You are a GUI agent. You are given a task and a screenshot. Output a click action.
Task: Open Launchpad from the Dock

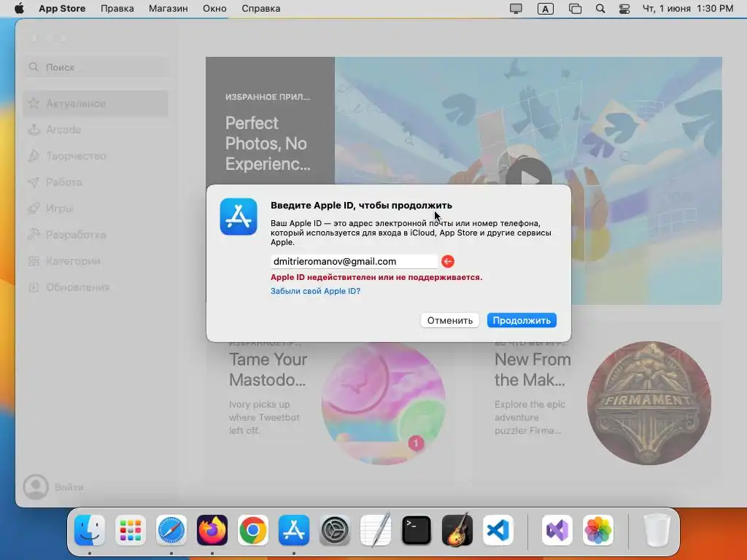[x=131, y=530]
